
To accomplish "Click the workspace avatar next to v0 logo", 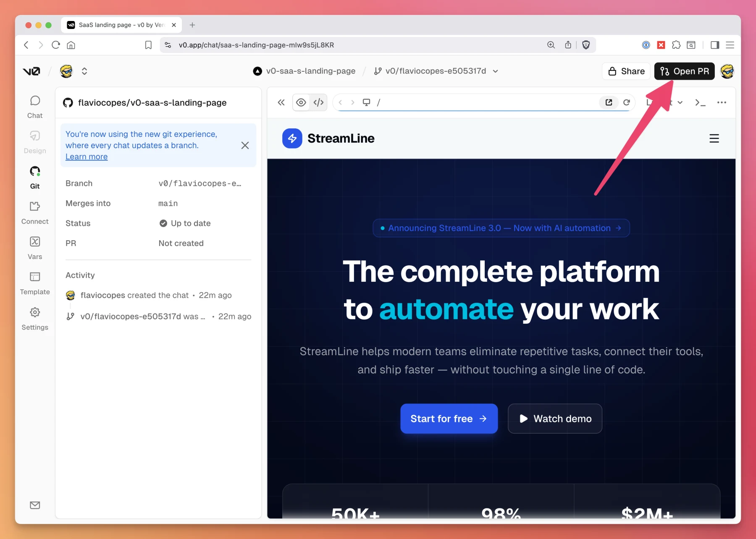I will click(66, 71).
